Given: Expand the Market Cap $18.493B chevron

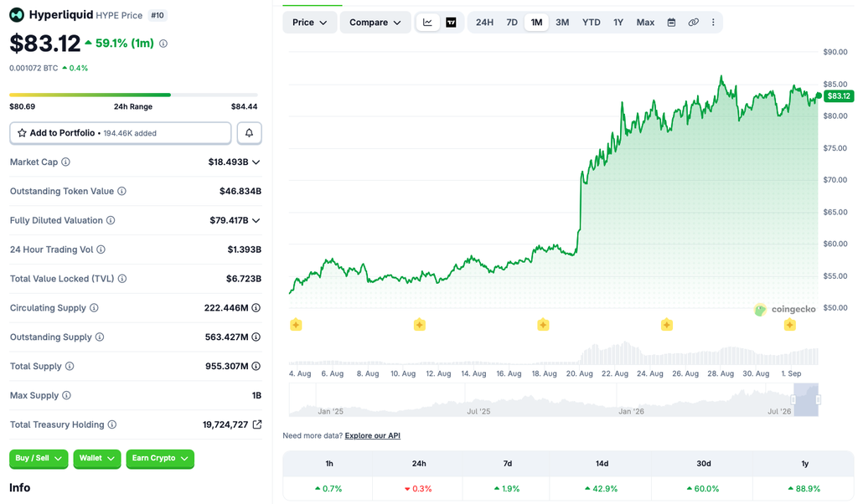Looking at the screenshot, I should click(x=256, y=162).
